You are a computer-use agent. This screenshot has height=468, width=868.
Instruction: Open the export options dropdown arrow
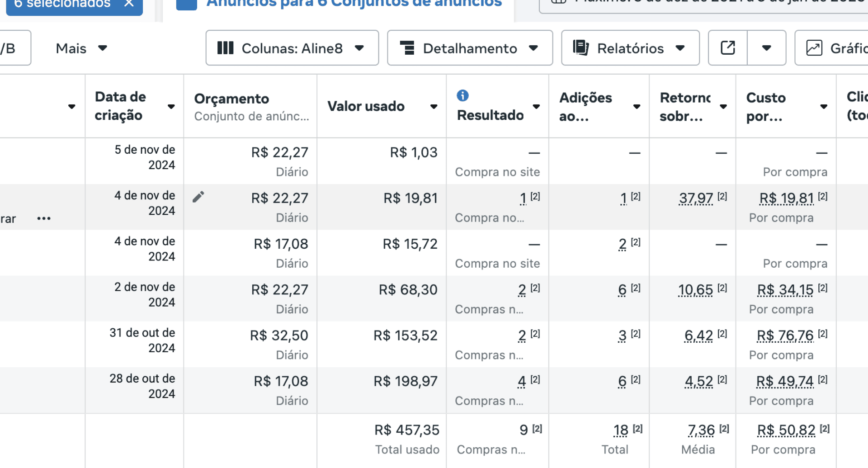pos(766,48)
